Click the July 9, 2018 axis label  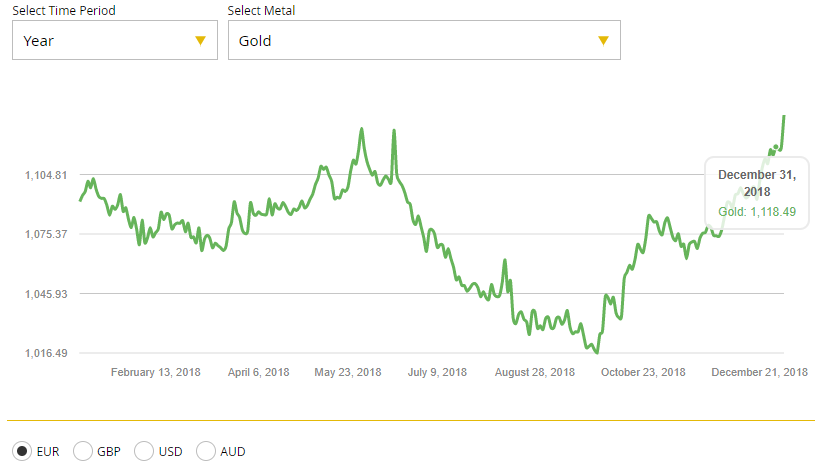(x=437, y=372)
